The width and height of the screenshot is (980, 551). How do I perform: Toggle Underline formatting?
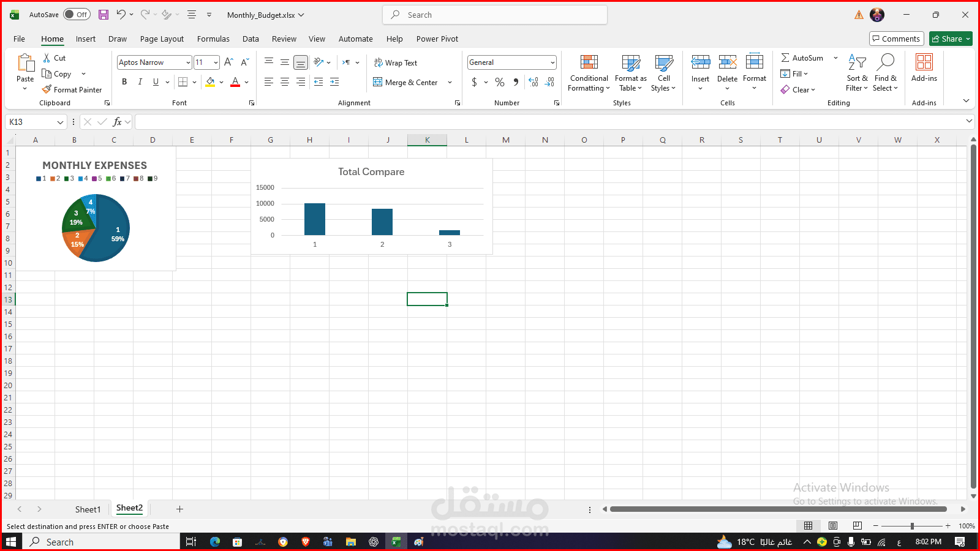point(156,81)
